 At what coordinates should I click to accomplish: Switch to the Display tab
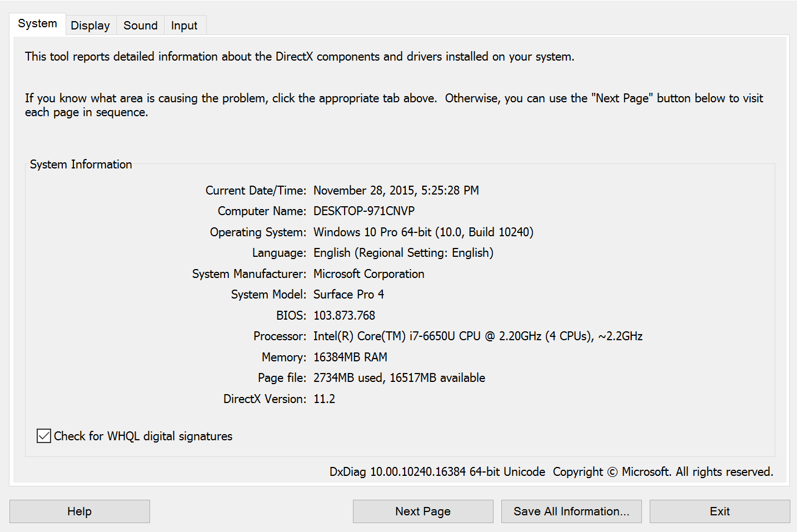(x=90, y=26)
